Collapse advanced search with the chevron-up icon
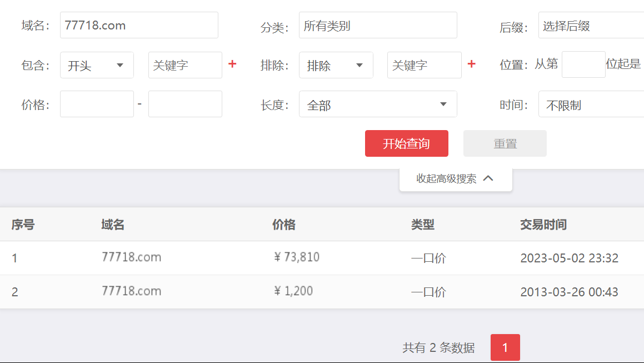Image resolution: width=644 pixels, height=363 pixels. (x=488, y=178)
